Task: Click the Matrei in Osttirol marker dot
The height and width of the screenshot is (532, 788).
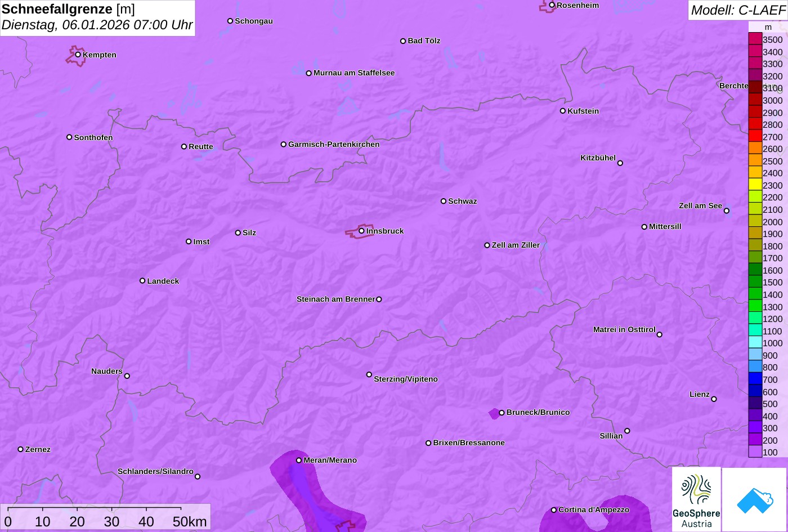Action: pos(660,334)
